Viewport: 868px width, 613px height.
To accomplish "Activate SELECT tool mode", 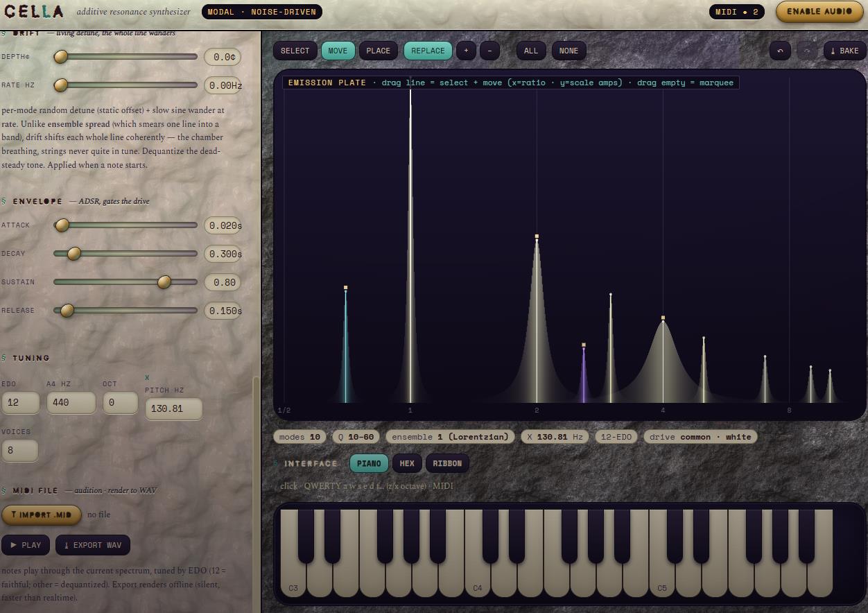I will coord(295,51).
